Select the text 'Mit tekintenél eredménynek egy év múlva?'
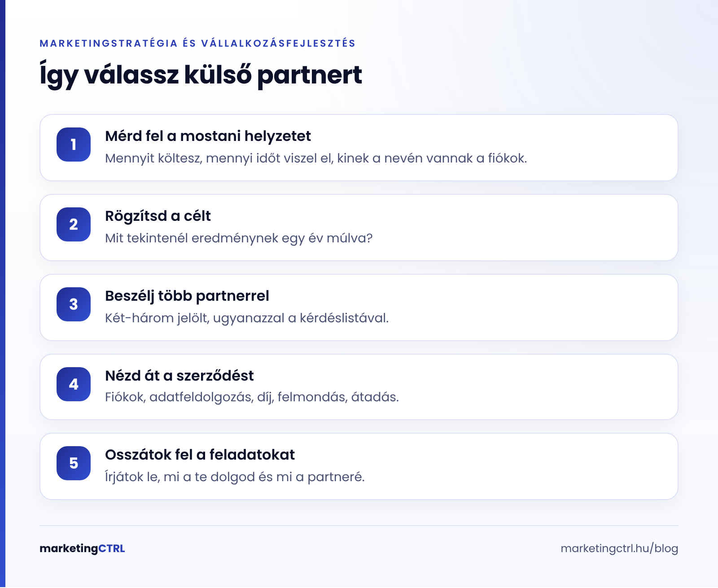 click(x=239, y=238)
